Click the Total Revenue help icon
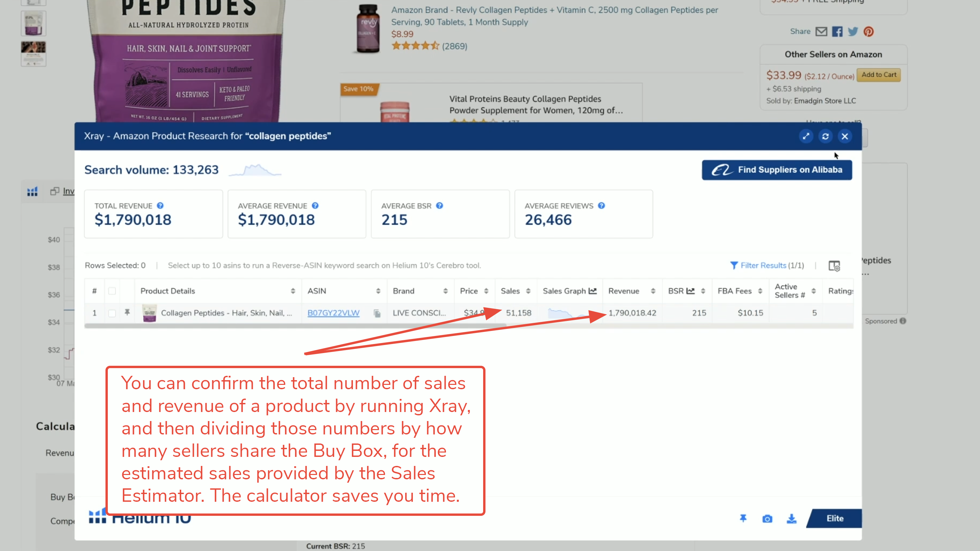Viewport: 980px width, 551px height. [x=160, y=205]
